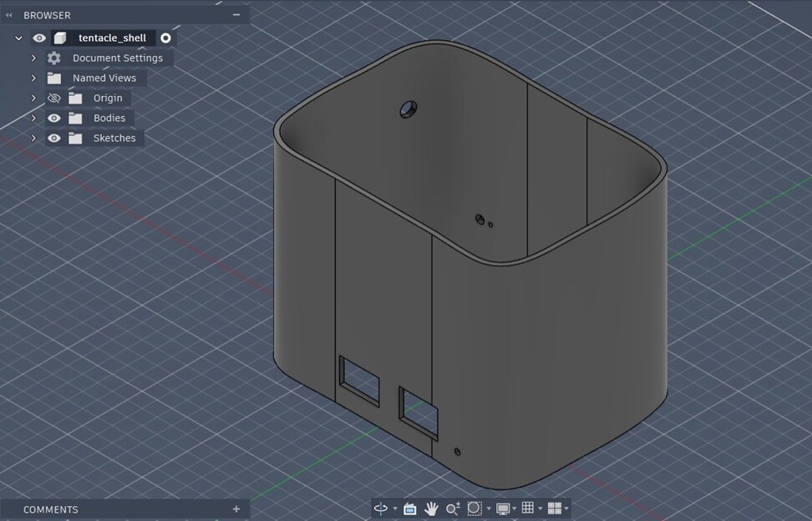Expand the Document Settings node
The height and width of the screenshot is (521, 812).
(33, 58)
